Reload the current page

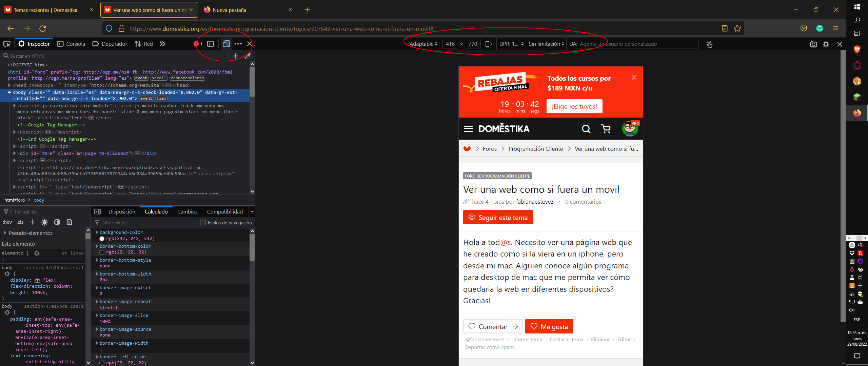pos(42,28)
